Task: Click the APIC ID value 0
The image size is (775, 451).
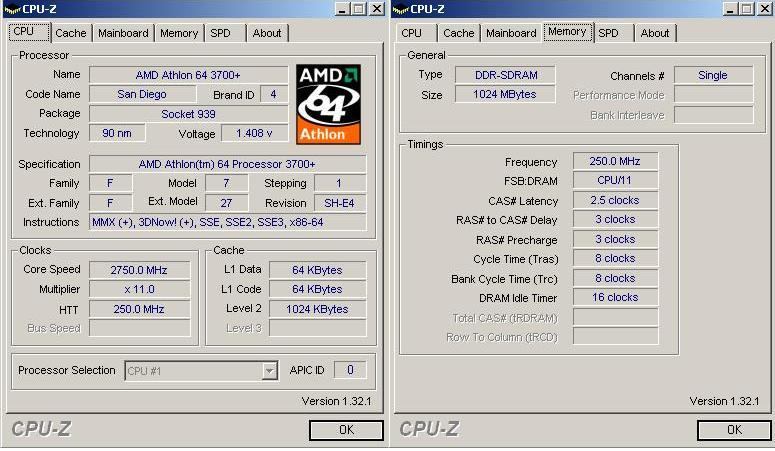Action: tap(350, 370)
